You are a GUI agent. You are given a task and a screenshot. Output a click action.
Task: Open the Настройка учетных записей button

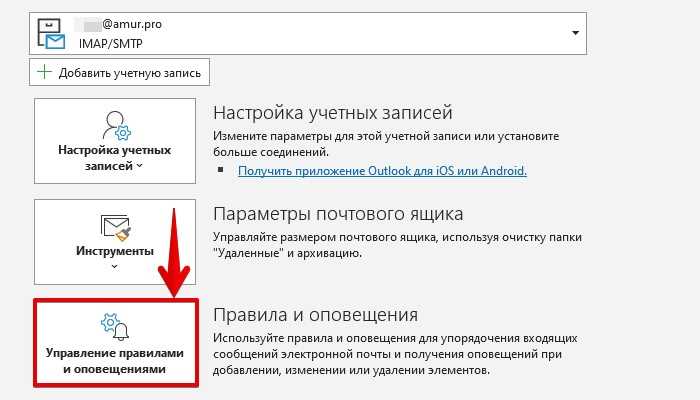[115, 141]
